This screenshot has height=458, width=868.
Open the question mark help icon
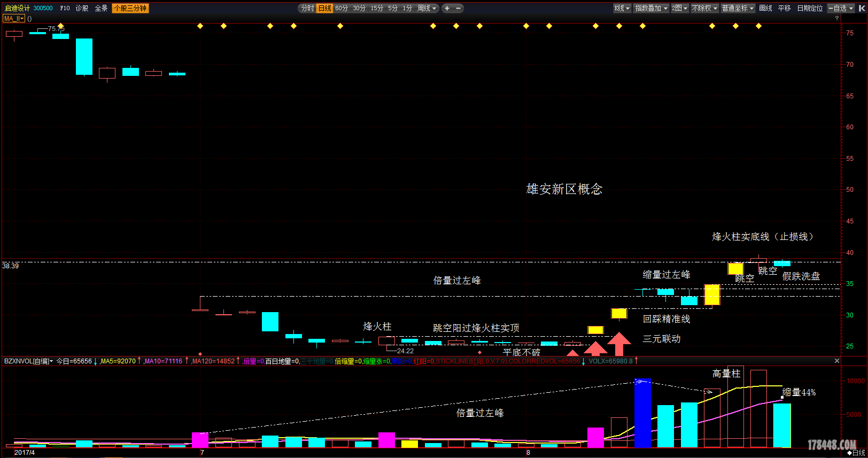click(x=836, y=18)
